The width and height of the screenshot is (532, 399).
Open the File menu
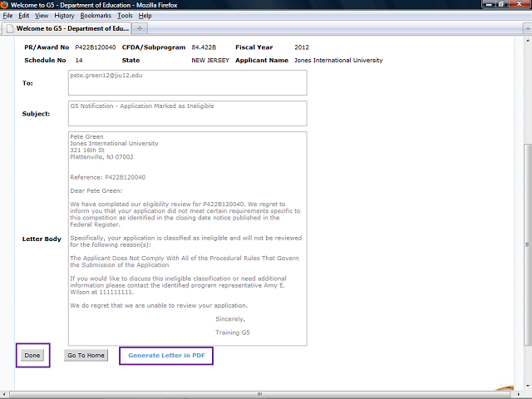7,16
